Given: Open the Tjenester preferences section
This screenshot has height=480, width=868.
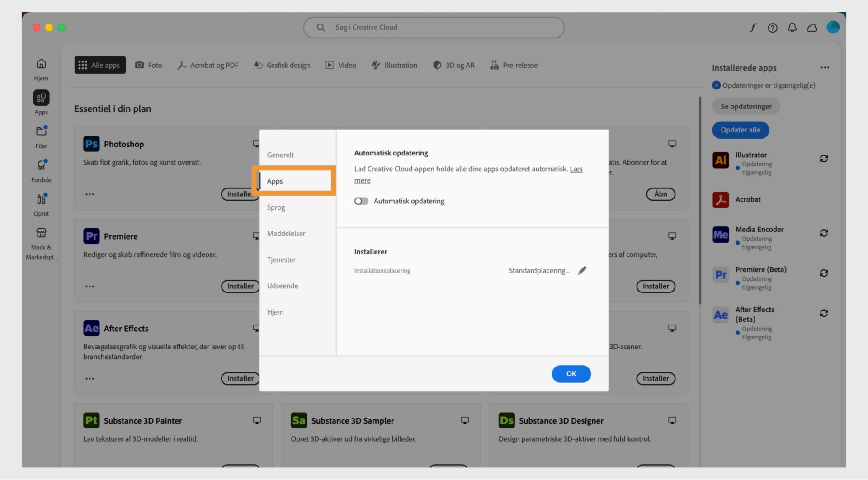Looking at the screenshot, I should (281, 259).
